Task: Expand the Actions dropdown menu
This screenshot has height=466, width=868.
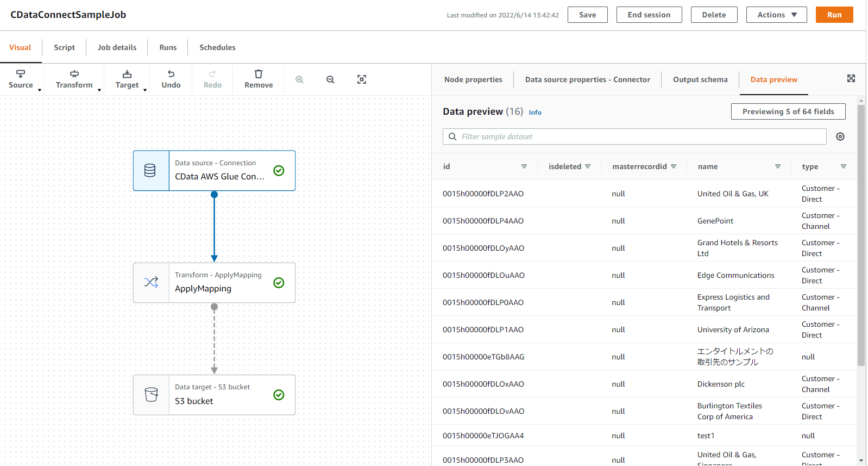Action: (777, 15)
